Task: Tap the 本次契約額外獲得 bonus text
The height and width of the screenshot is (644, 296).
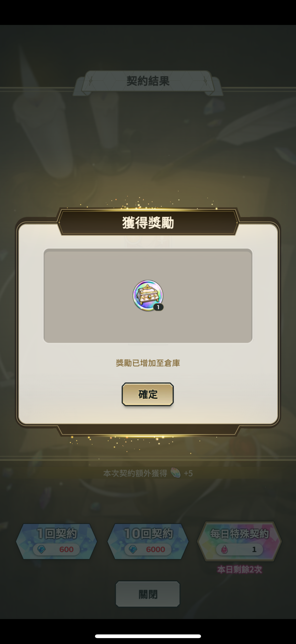Action: pos(135,473)
